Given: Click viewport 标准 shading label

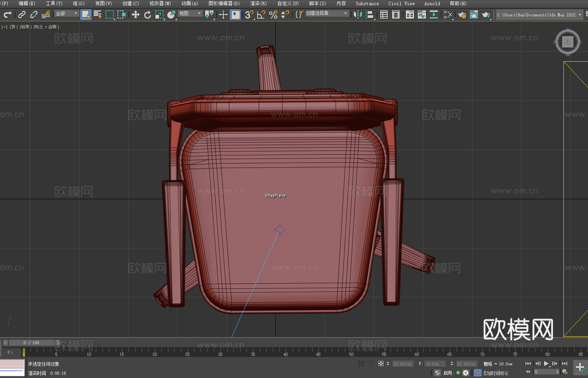Looking at the screenshot, I should click(x=25, y=27).
